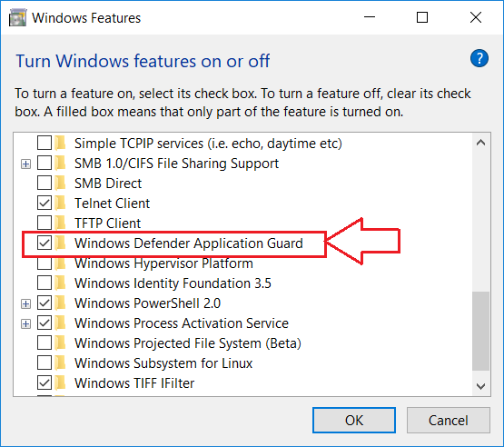Select the Windows Hypervisor Platform item

(163, 263)
